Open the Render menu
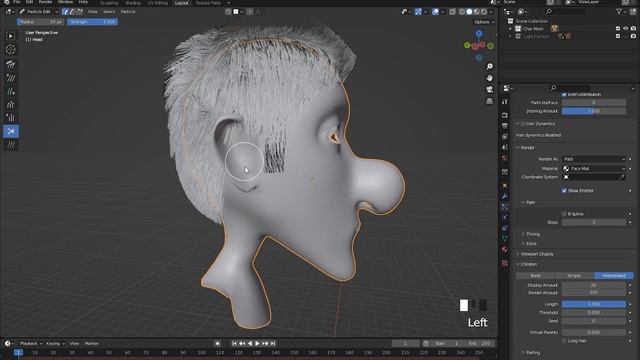The height and width of the screenshot is (360, 640). point(45,2)
